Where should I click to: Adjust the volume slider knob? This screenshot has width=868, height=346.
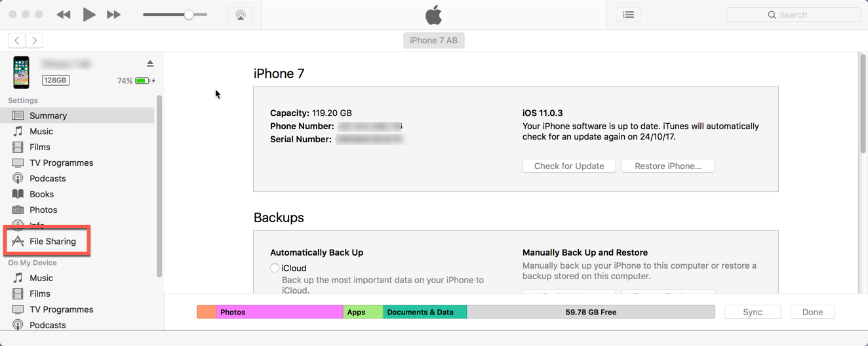[189, 14]
